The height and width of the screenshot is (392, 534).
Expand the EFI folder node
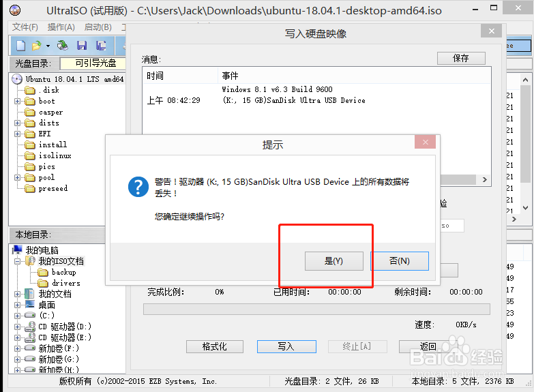click(17, 134)
